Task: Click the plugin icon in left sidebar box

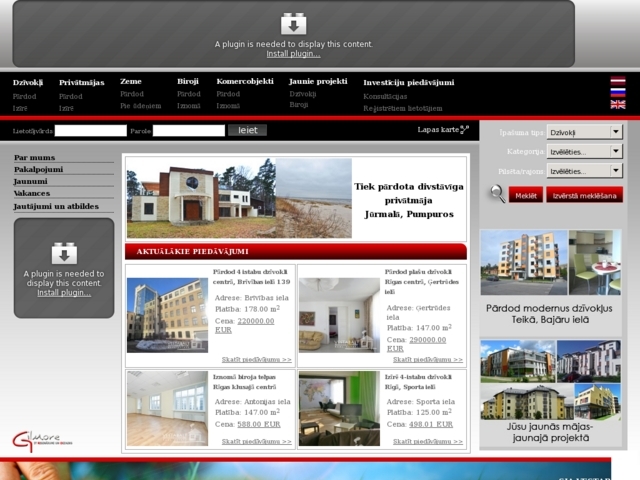Action: (64, 253)
